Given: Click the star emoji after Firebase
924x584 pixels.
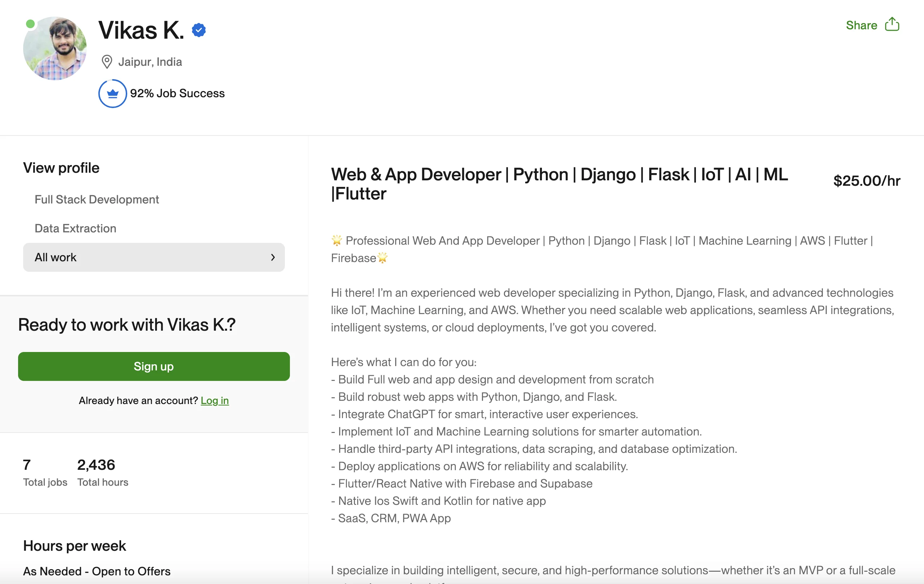Looking at the screenshot, I should pos(382,258).
